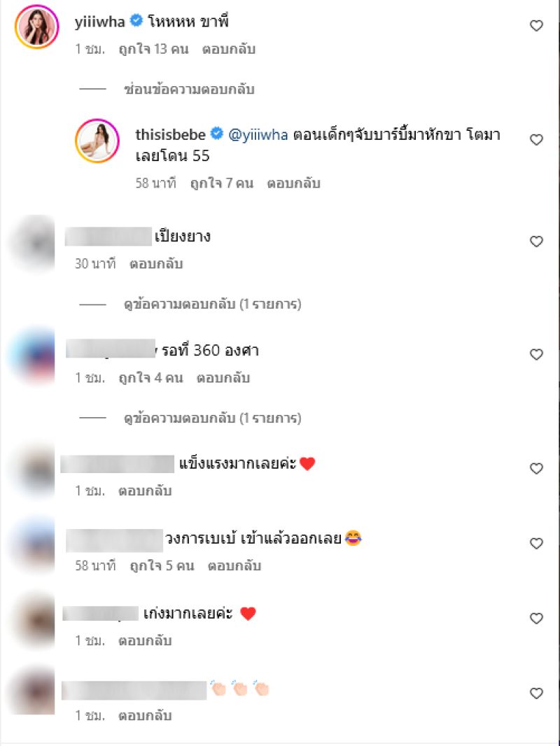The width and height of the screenshot is (560, 746).
Task: View the 13 likes on yiiiwha's comment
Action: 154,49
